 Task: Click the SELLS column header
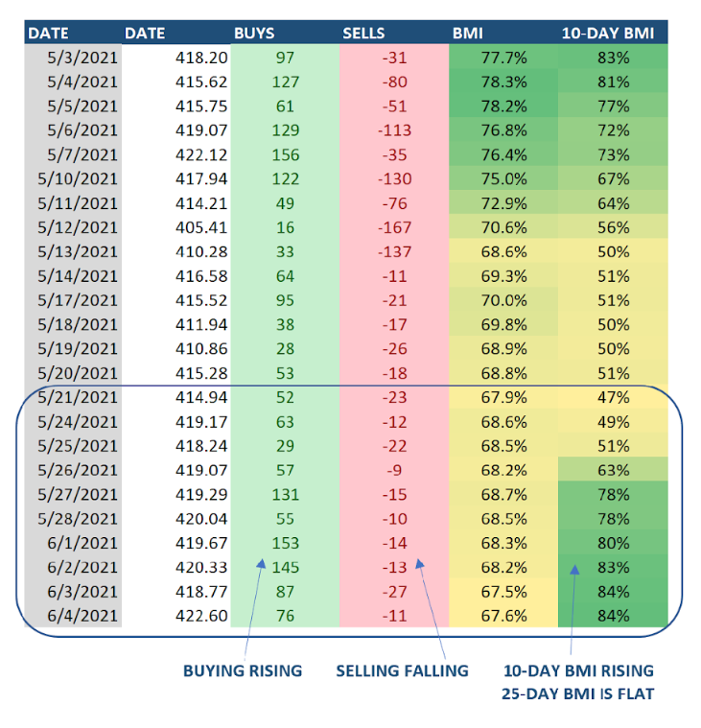coord(364,34)
